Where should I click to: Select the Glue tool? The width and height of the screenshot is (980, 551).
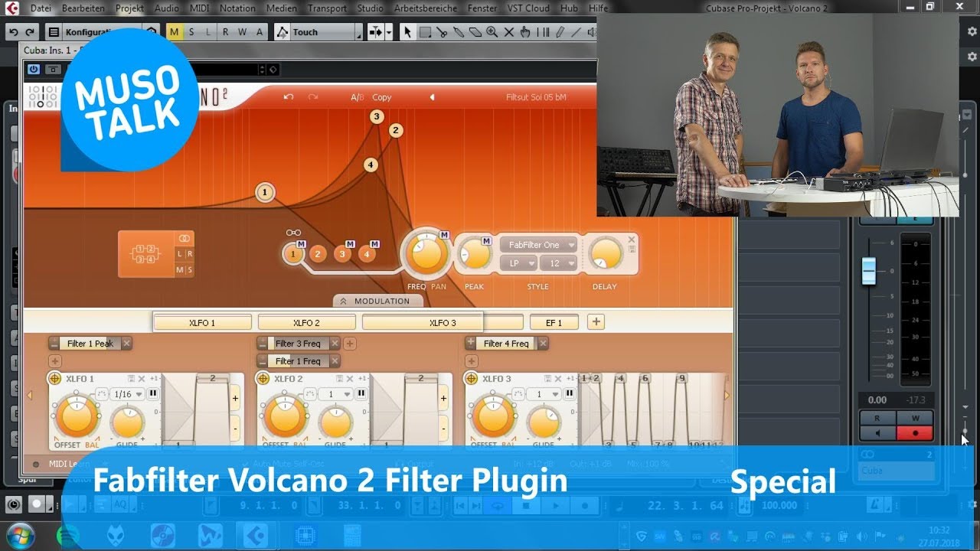[459, 32]
